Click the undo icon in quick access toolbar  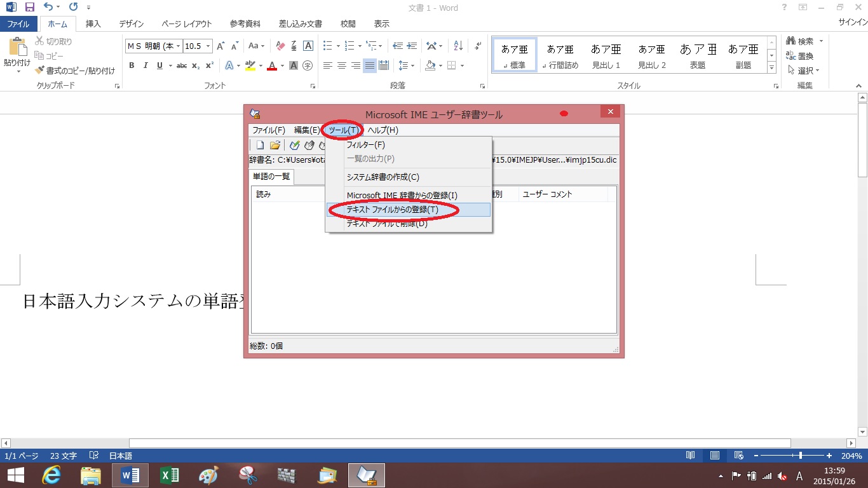pyautogui.click(x=49, y=8)
